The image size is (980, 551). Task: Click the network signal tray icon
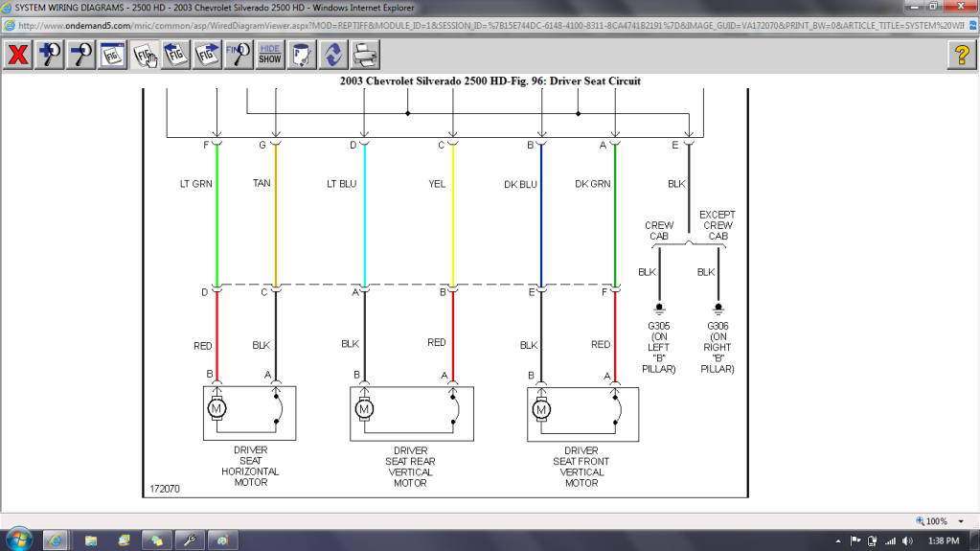[891, 541]
